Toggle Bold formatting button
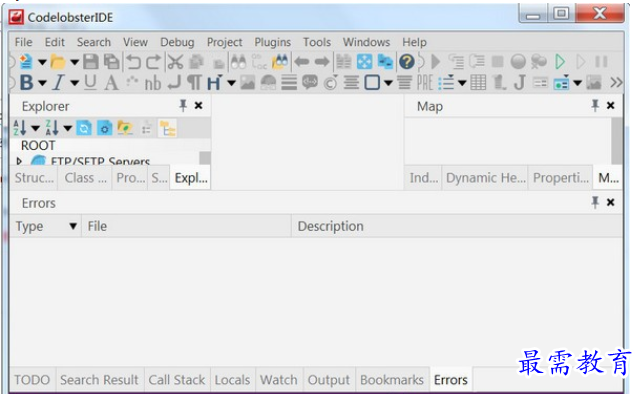The height and width of the screenshot is (394, 640). pyautogui.click(x=27, y=83)
